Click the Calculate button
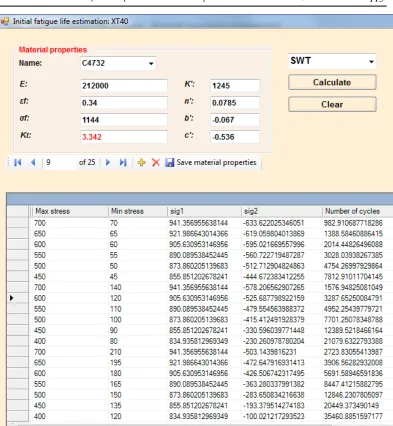393x426 pixels. (x=332, y=82)
